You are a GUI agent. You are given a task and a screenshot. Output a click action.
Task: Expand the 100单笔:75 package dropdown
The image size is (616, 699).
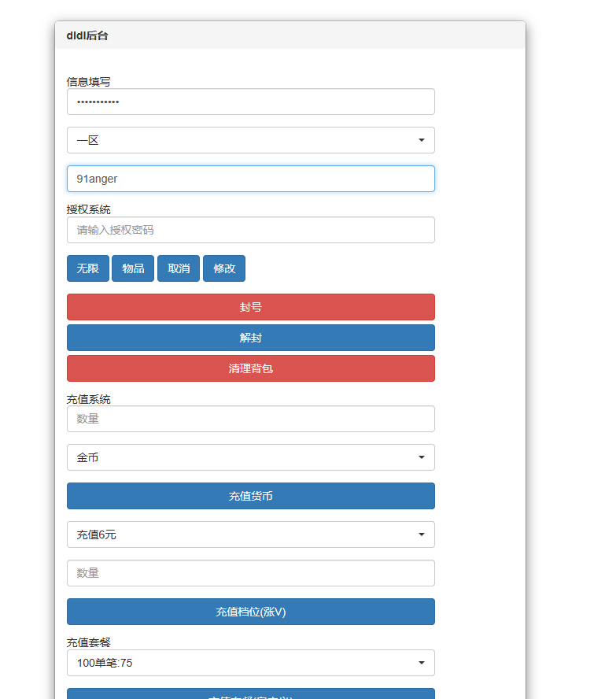point(250,663)
